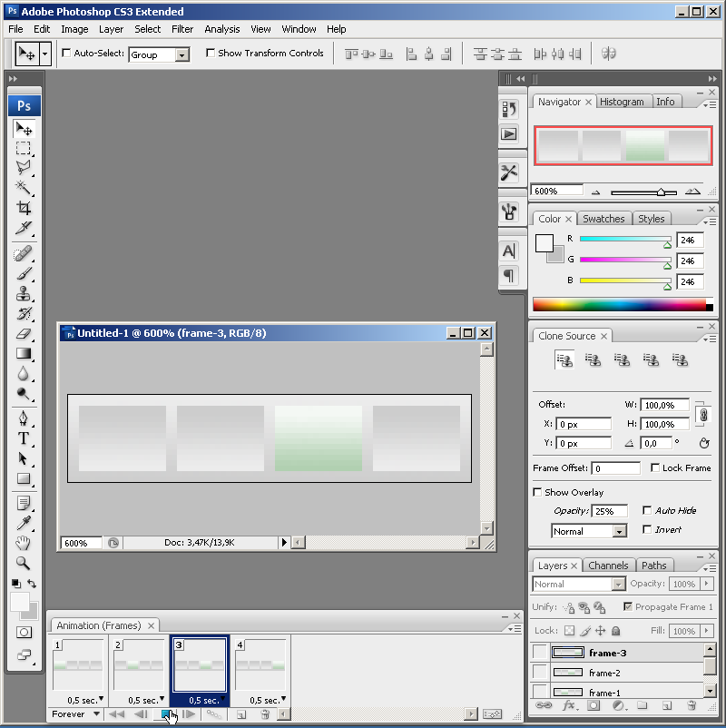The width and height of the screenshot is (726, 728).
Task: Click the color spectrum ramp
Action: 623,305
